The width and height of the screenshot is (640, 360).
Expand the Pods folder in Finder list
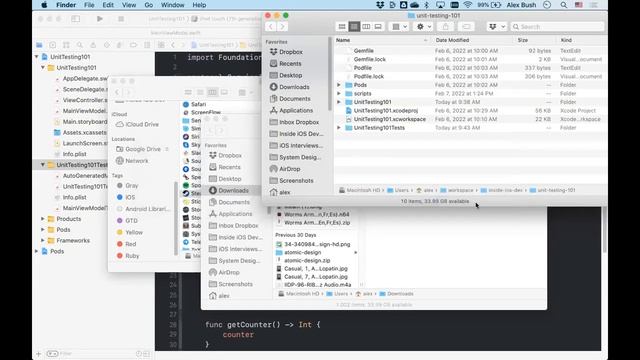pyautogui.click(x=339, y=85)
